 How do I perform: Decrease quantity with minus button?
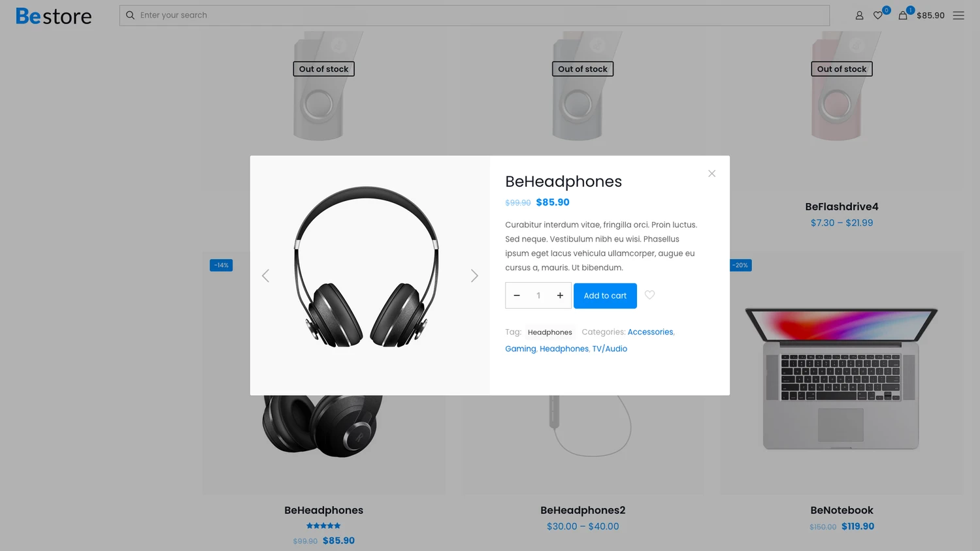(x=517, y=296)
